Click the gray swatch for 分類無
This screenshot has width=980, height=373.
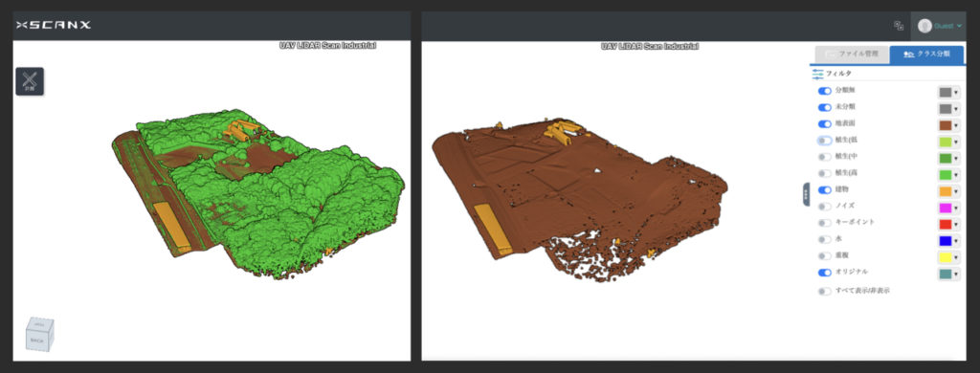pyautogui.click(x=945, y=93)
